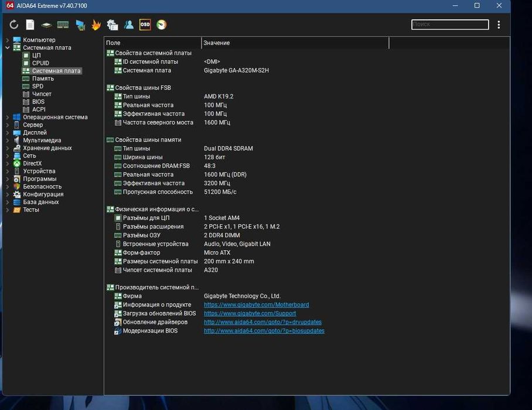Screen dimensions: 532x410
Task: Click the Компьютер monitor icon
Action: (x=16, y=40)
